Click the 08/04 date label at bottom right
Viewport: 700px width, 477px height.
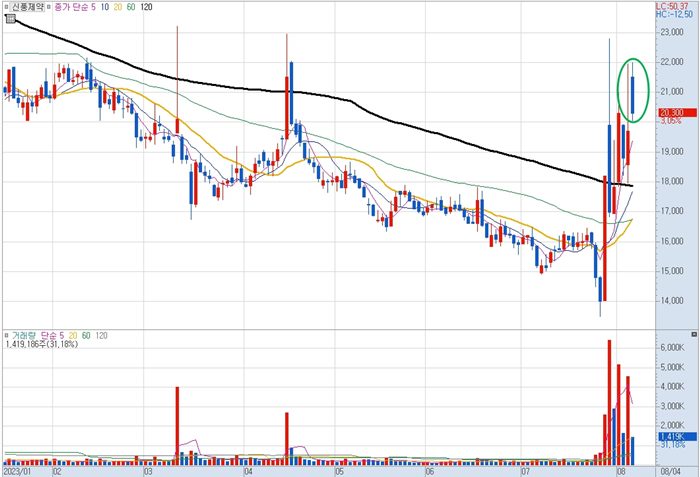coord(671,472)
